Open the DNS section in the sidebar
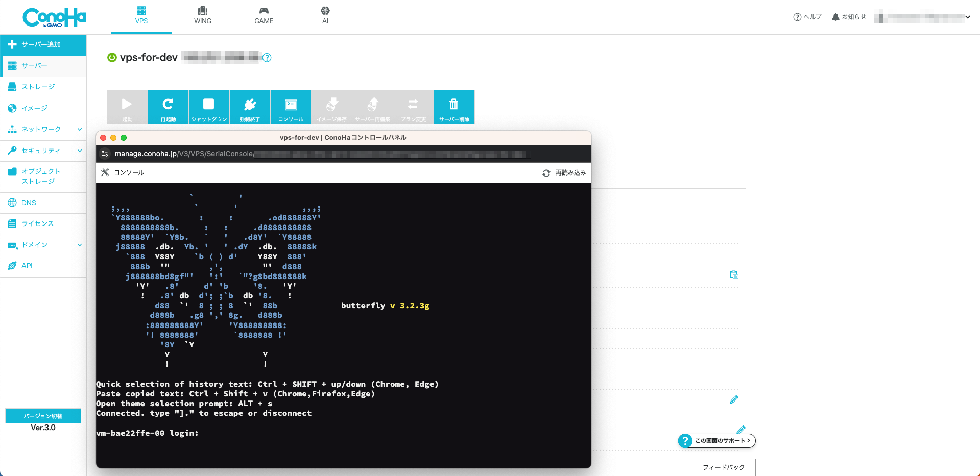Viewport: 980px width, 476px height. tap(29, 203)
